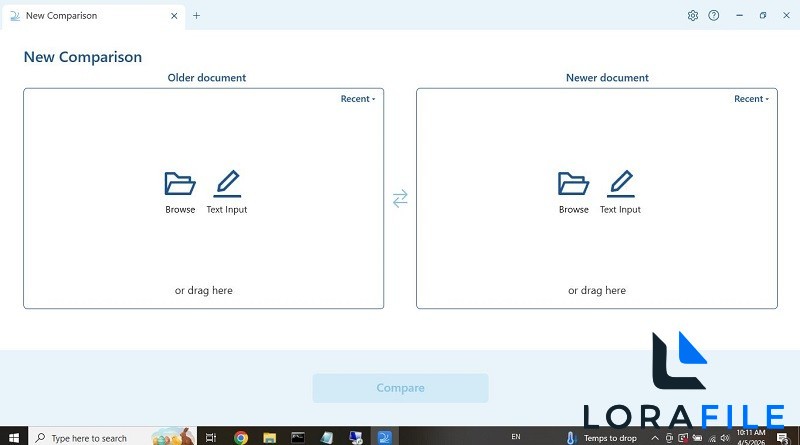Close the New Comparison tab
800x445 pixels.
[x=174, y=16]
